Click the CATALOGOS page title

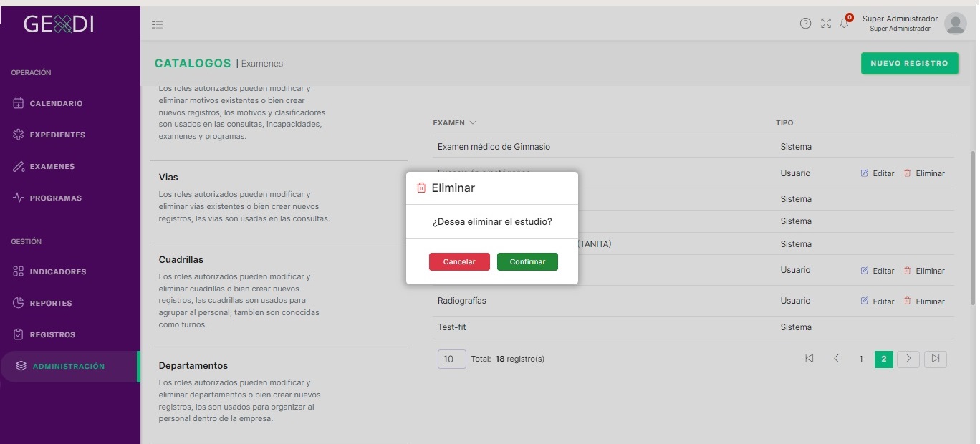[x=193, y=63]
